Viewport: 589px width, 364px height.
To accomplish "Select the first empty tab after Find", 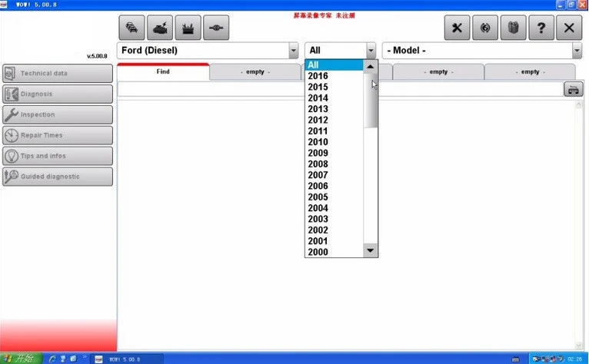I will coord(255,71).
